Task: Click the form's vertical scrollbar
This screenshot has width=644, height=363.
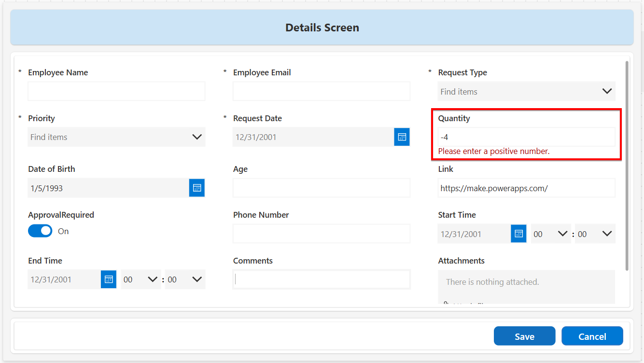Action: tap(627, 165)
